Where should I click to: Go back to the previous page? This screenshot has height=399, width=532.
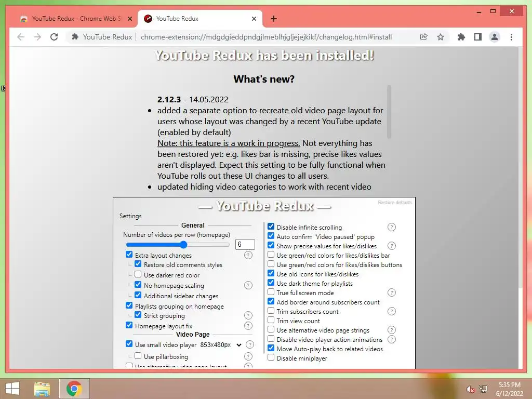21,37
